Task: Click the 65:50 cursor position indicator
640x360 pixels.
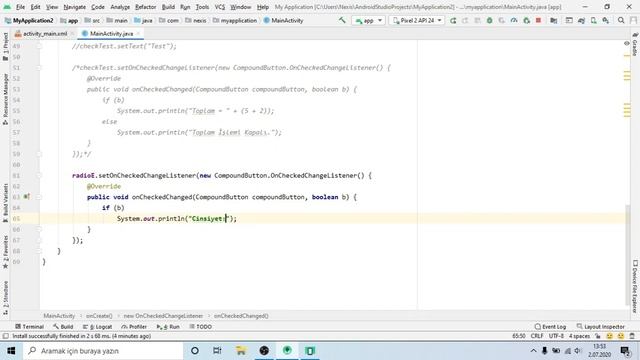Action: click(518, 336)
